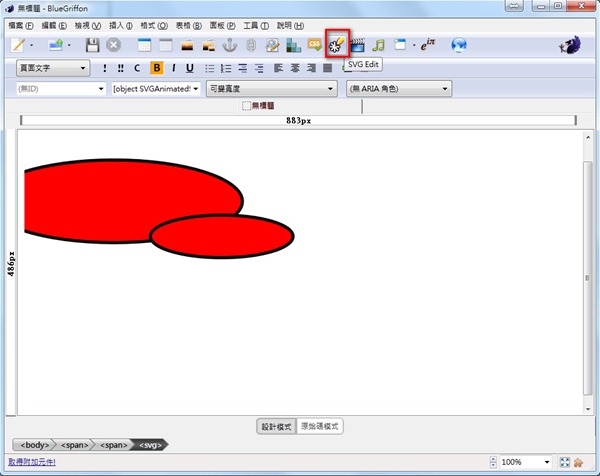
Task: Open the 頁面文字 paragraph format dropdown
Action: [53, 68]
